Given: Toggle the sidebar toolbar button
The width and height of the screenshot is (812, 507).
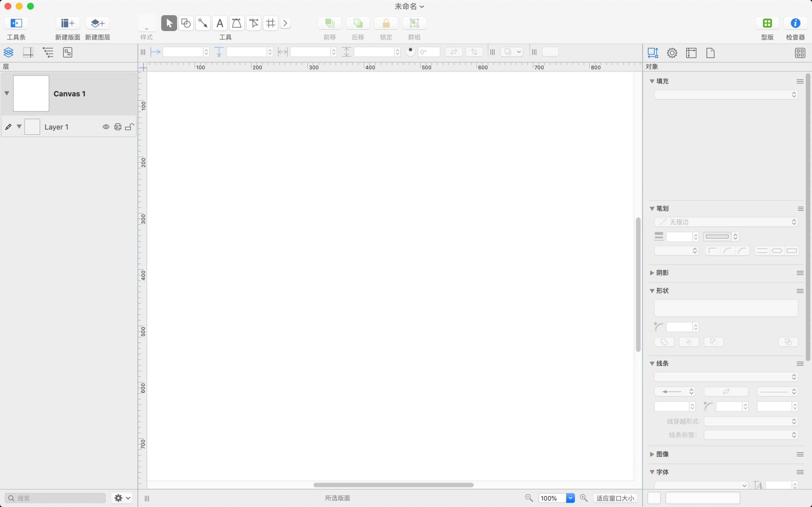Looking at the screenshot, I should point(16,23).
